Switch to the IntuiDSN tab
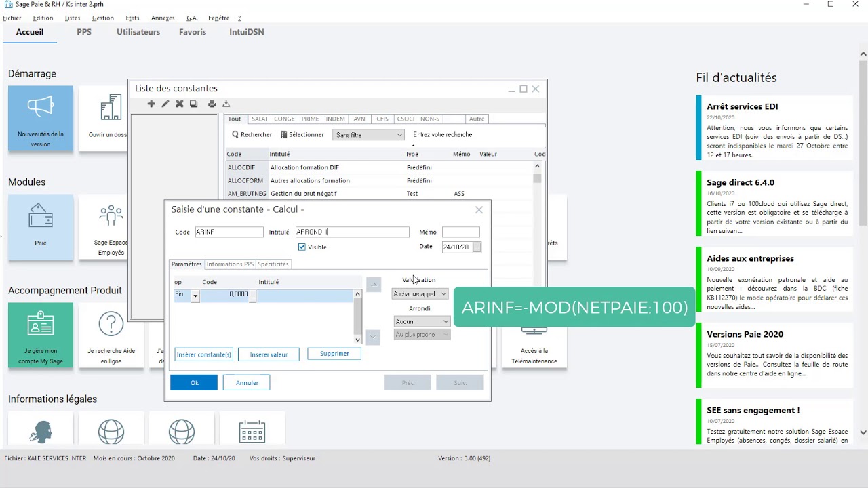This screenshot has height=488, width=868. pyautogui.click(x=247, y=32)
